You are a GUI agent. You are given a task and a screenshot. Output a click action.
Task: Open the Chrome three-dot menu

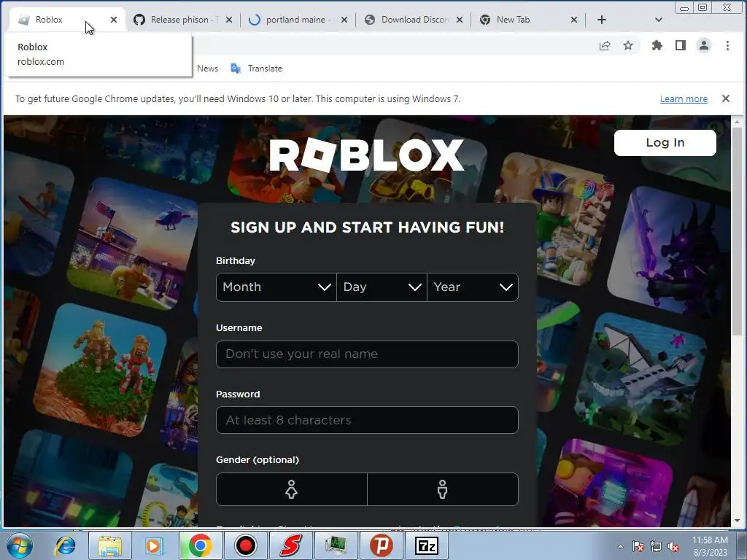[x=727, y=45]
